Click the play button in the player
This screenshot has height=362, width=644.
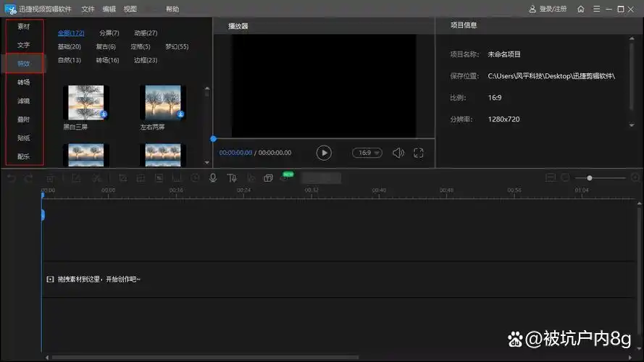tap(324, 153)
